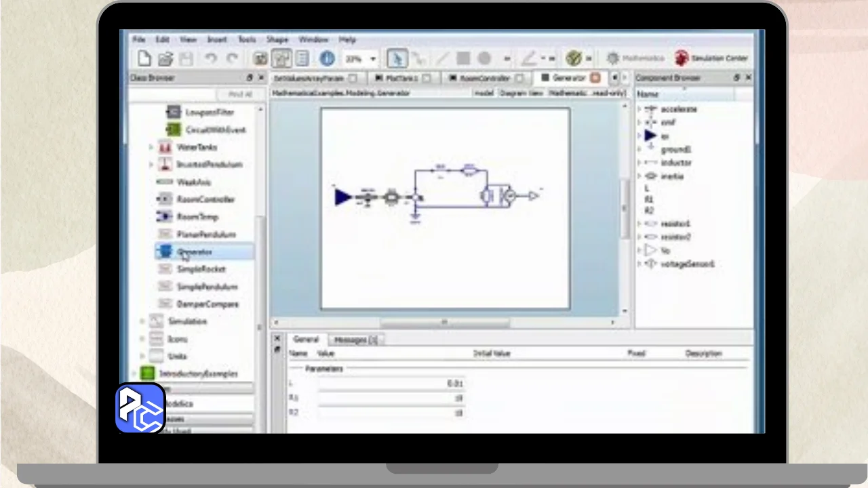This screenshot has width=868, height=488.
Task: Choose the connection line tool
Action: pyautogui.click(x=418, y=59)
